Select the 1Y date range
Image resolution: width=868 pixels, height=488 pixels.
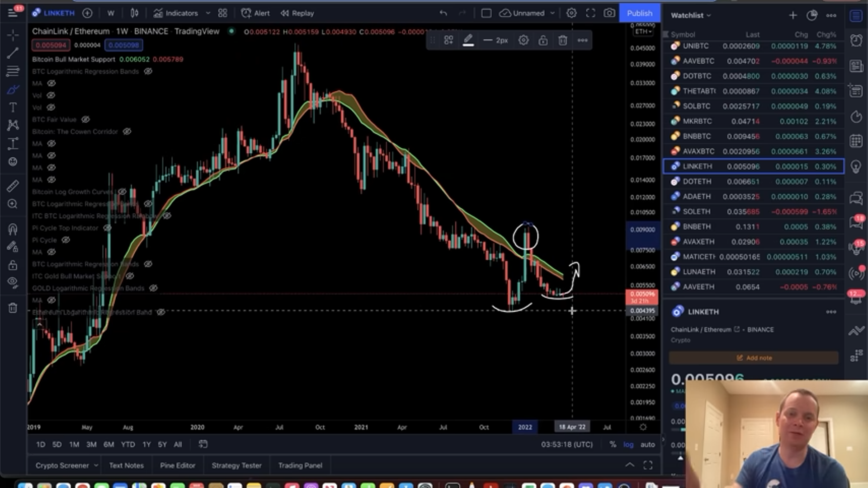coord(146,444)
